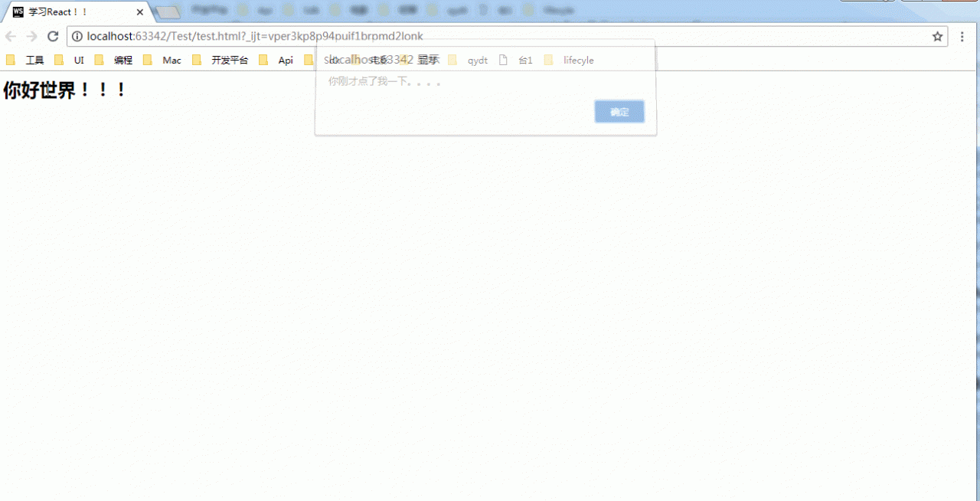Confirm the alert with the 确定 button
The height and width of the screenshot is (501, 980).
[619, 112]
